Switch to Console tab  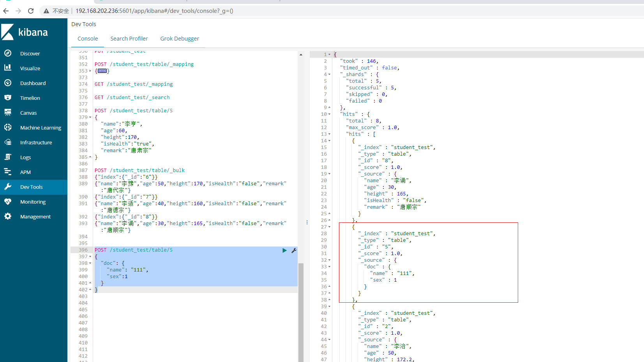(x=88, y=39)
